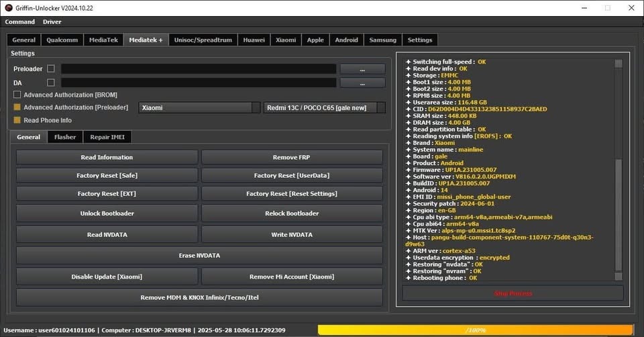The width and height of the screenshot is (644, 337).
Task: Open the Flasher sub-tab
Action: pyautogui.click(x=65, y=137)
